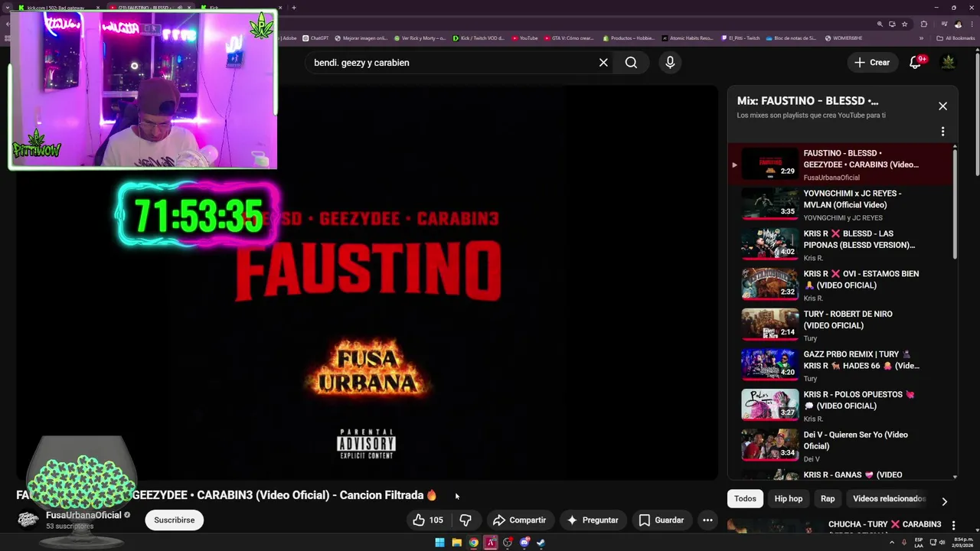Viewport: 980px width, 551px height.
Task: Play GAZZ PRBO REMIX playlist item
Action: pos(840,365)
